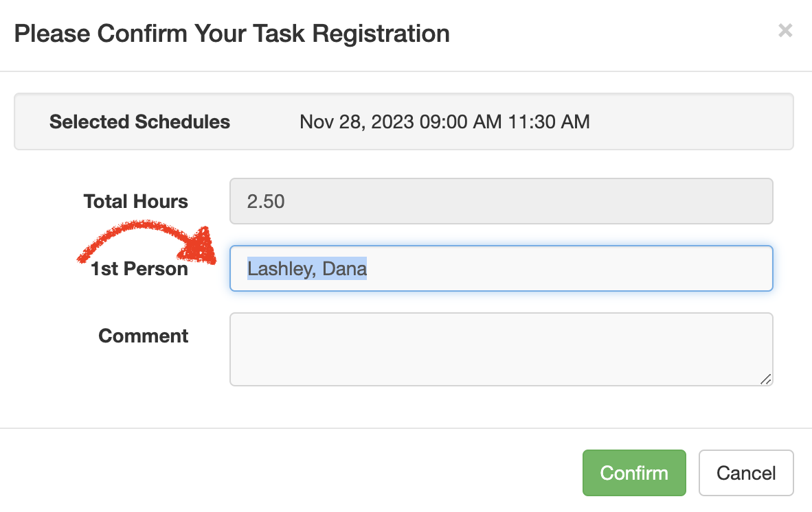Screen dimensions: 812x512
Task: Click empty space right of the schedule time
Action: (x=687, y=122)
